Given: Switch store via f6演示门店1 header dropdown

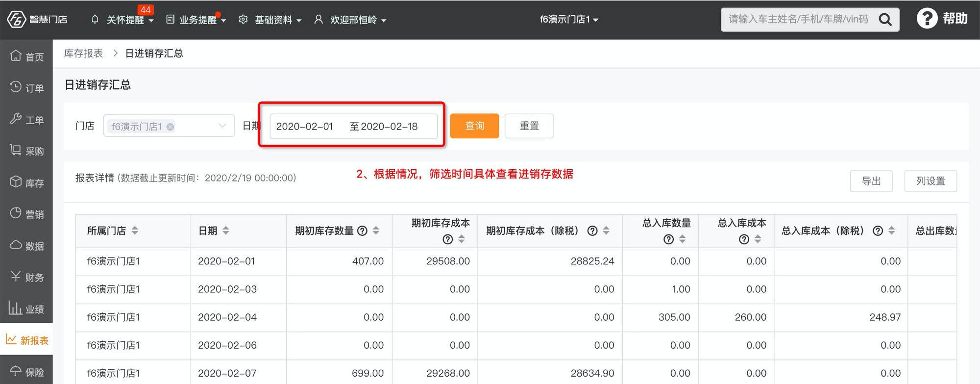Looking at the screenshot, I should pyautogui.click(x=569, y=20).
